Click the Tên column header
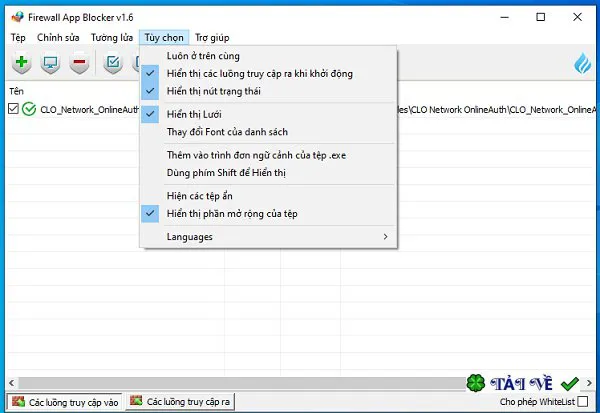The image size is (600, 413). tap(16, 91)
